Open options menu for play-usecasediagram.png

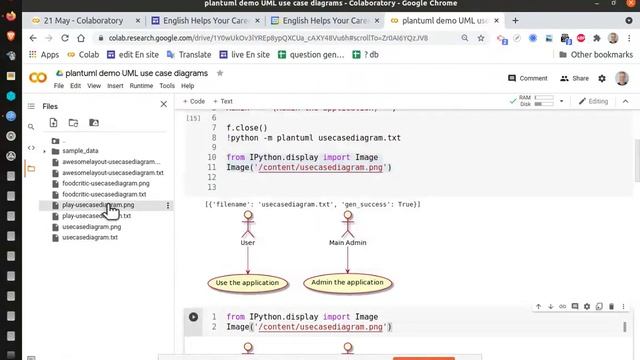[168, 205]
